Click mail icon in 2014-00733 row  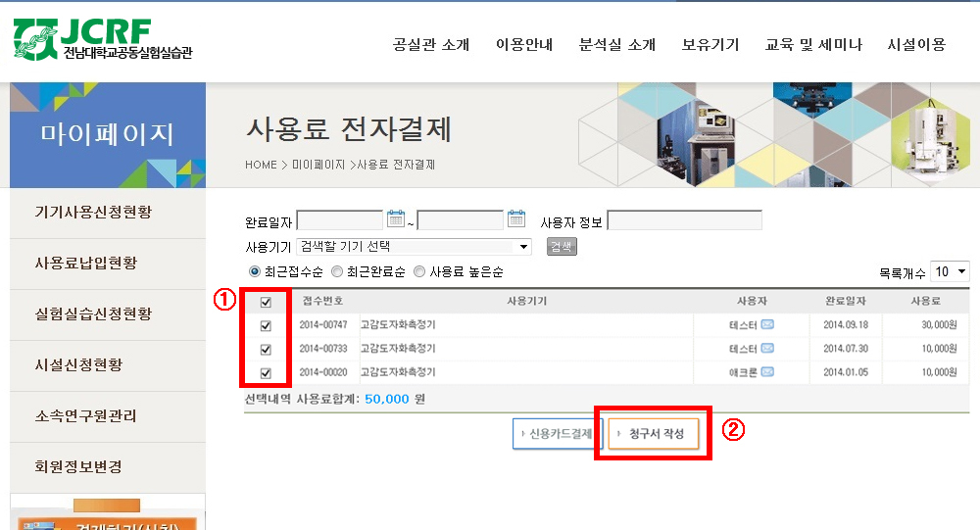point(767,349)
